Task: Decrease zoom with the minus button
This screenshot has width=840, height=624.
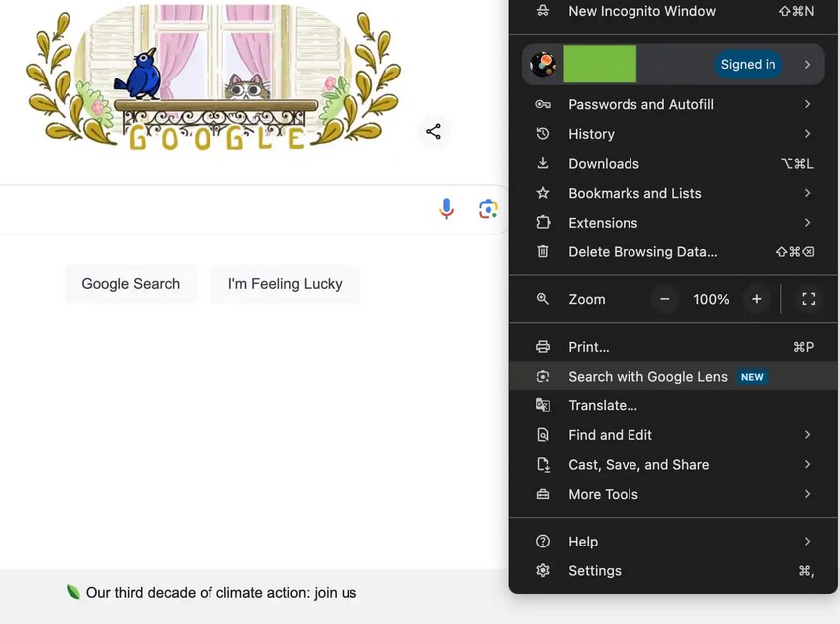Action: click(665, 299)
